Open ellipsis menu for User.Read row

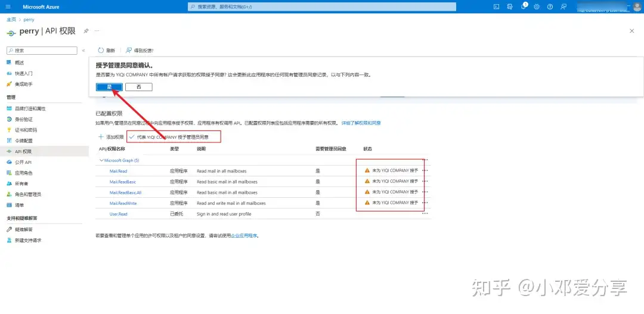coord(425,213)
